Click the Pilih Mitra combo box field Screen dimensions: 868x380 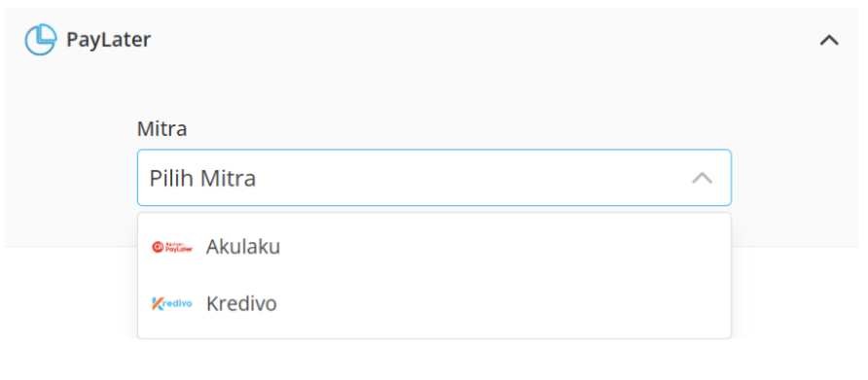coord(434,178)
